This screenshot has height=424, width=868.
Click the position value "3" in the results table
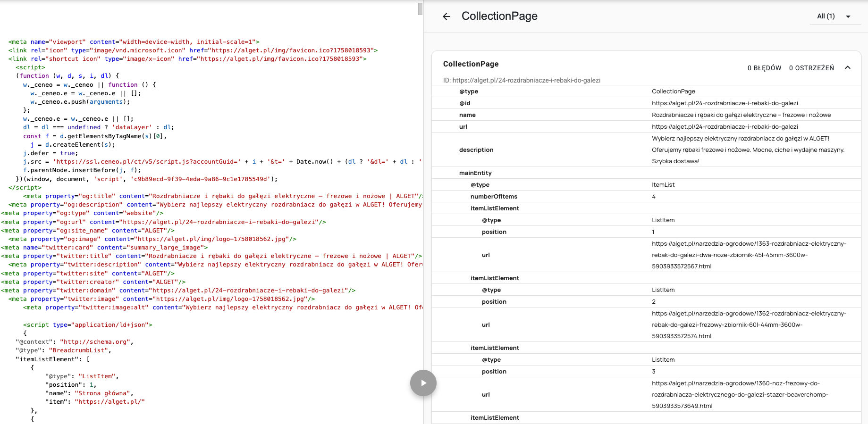tap(654, 371)
